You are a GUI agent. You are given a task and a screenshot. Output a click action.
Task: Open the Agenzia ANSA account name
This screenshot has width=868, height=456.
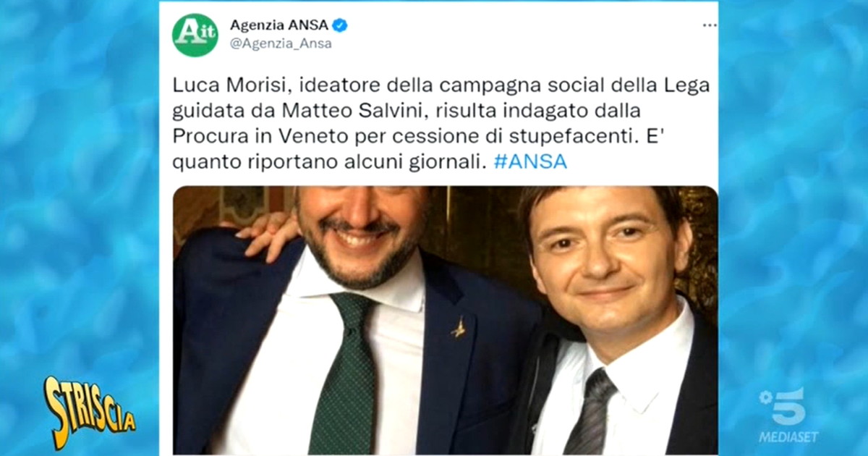(x=279, y=25)
